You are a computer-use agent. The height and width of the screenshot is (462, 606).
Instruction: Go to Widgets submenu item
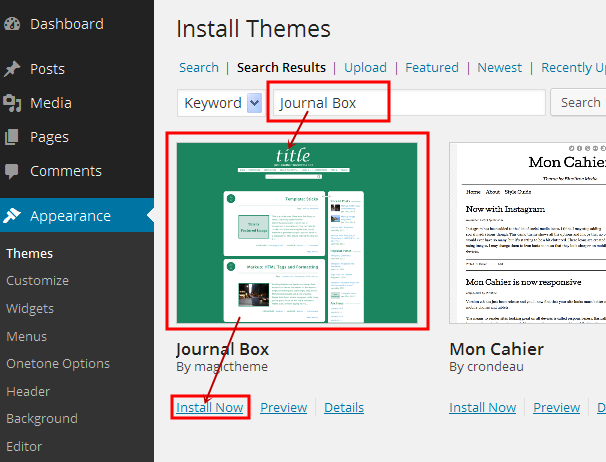tap(30, 309)
